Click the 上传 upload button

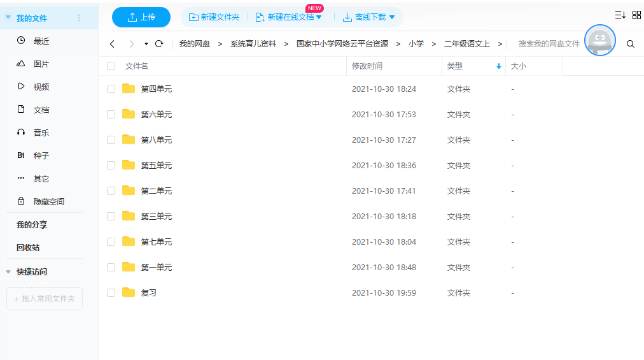(141, 17)
